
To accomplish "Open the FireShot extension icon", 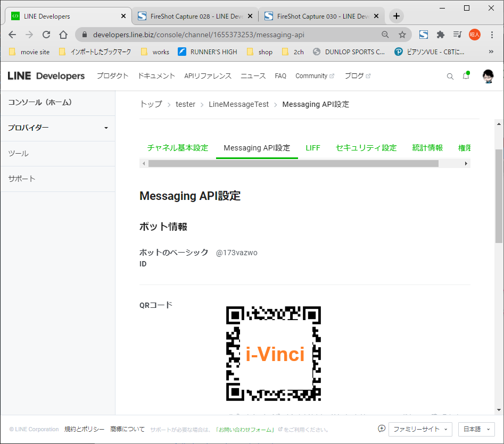I will click(424, 35).
